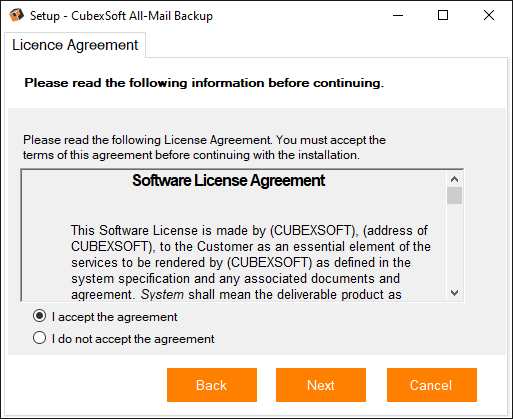
Task: Click the 'I do not accept the agreement' label
Action: (x=133, y=339)
